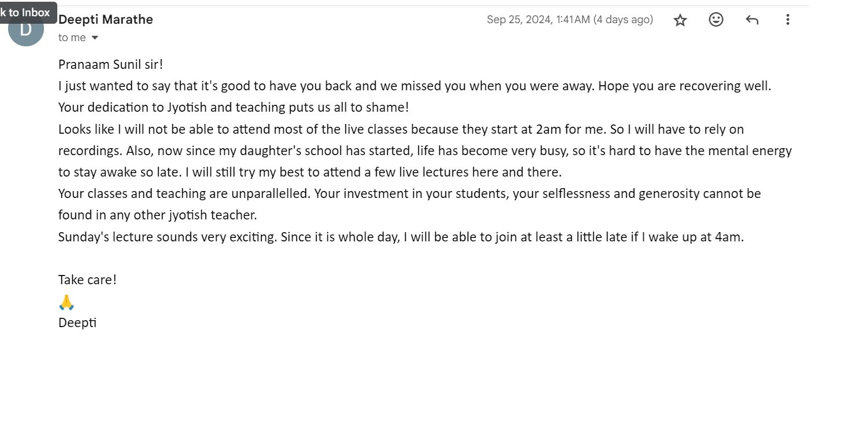868x422 pixels.
Task: Click the "Sunday's lecture sounds very exciting" sentence
Action: coord(168,237)
